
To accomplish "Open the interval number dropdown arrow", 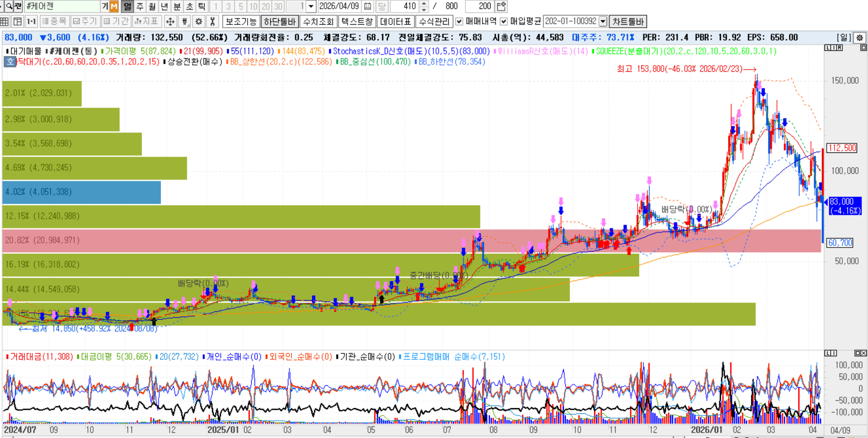I will point(311,6).
